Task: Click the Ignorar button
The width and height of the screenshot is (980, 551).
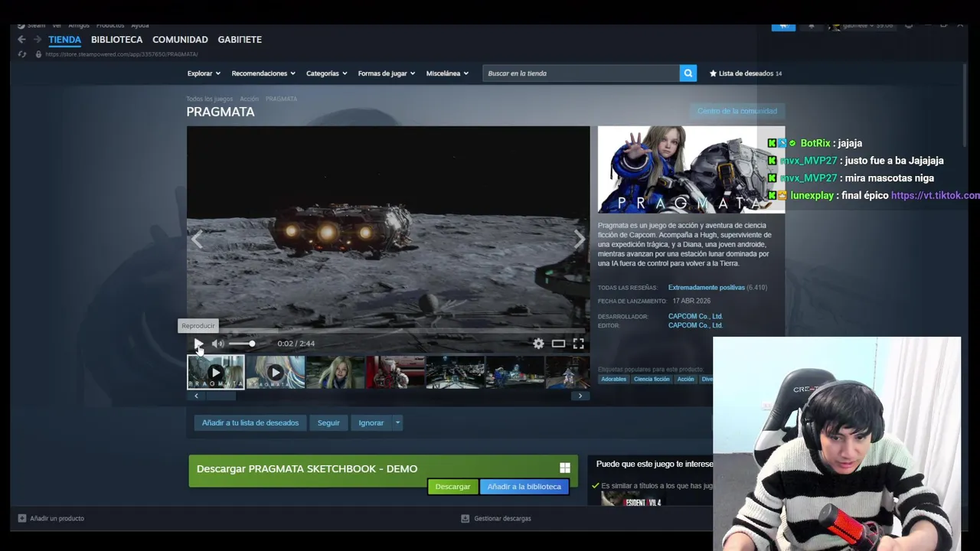Action: click(371, 422)
